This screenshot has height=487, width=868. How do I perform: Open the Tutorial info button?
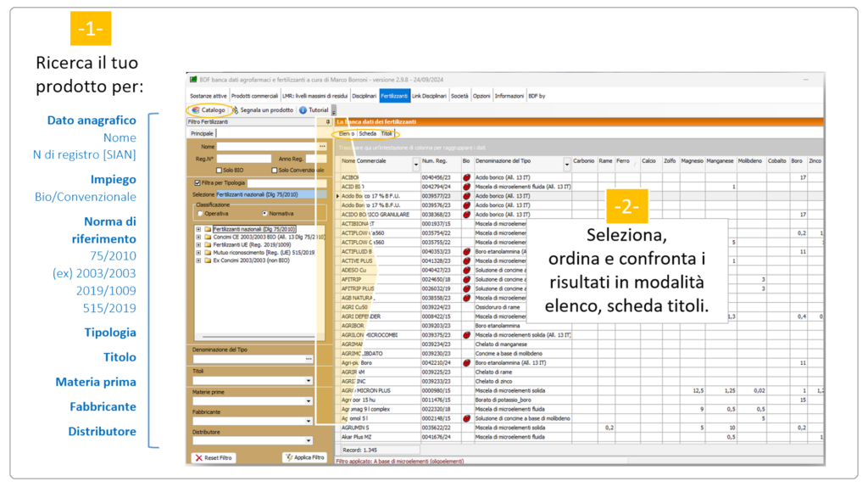(303, 110)
